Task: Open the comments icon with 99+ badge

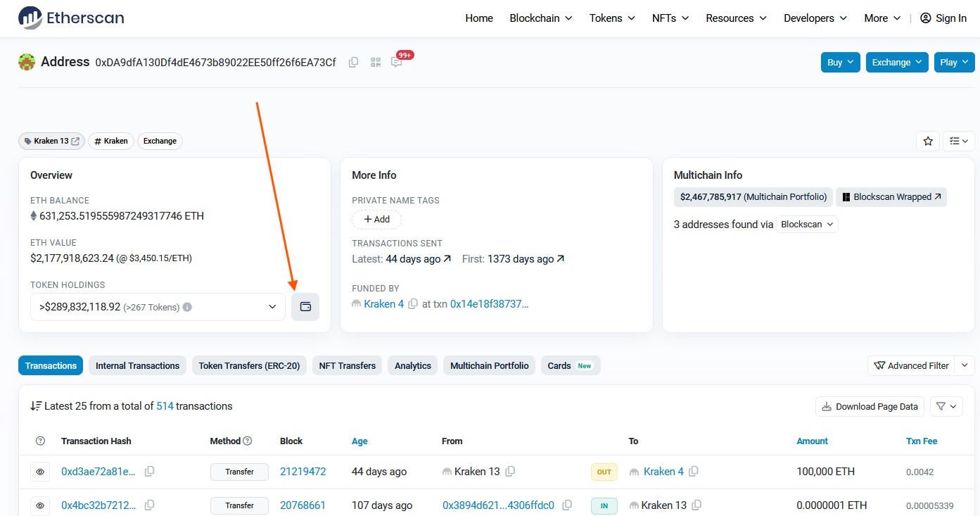Action: [x=397, y=62]
